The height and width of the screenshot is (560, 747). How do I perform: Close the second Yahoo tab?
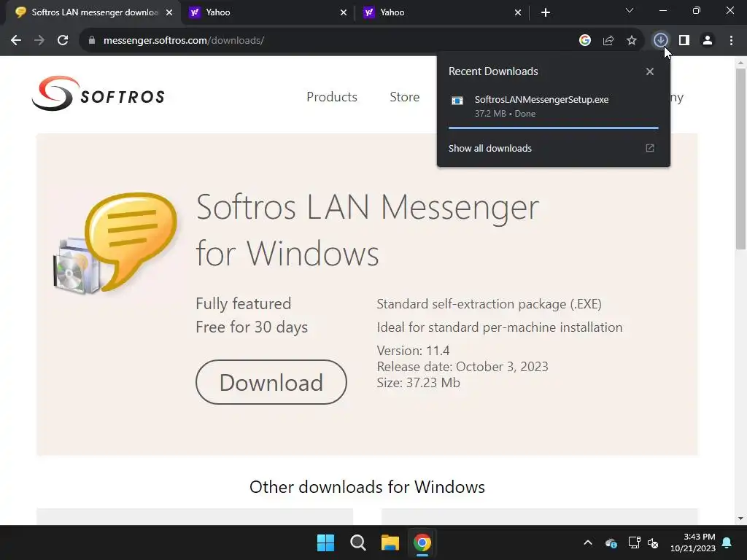[x=518, y=12]
